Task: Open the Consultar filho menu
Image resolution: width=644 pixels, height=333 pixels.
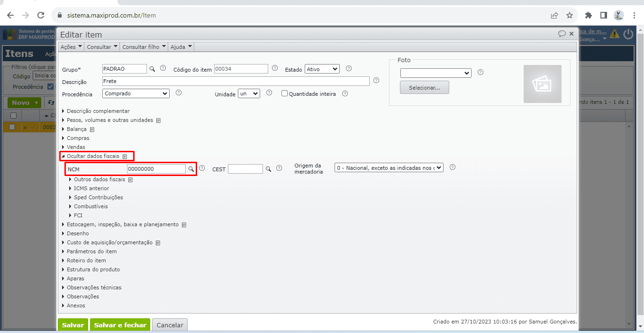Action: (x=144, y=47)
